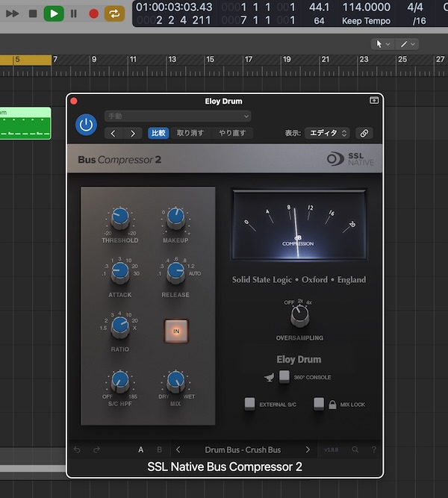Image resolution: width=448 pixels, height=498 pixels.
Task: Select preset slot B
Action: point(160,449)
